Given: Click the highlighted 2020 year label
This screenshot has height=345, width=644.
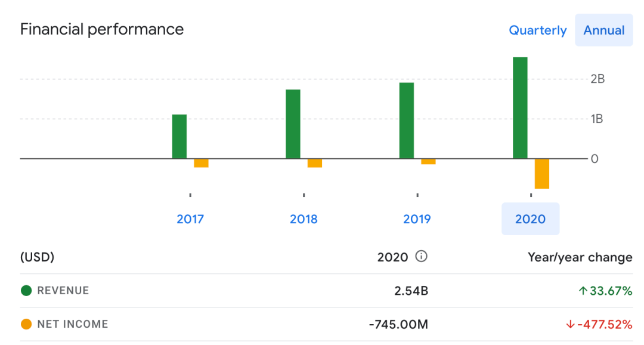Looking at the screenshot, I should (530, 219).
